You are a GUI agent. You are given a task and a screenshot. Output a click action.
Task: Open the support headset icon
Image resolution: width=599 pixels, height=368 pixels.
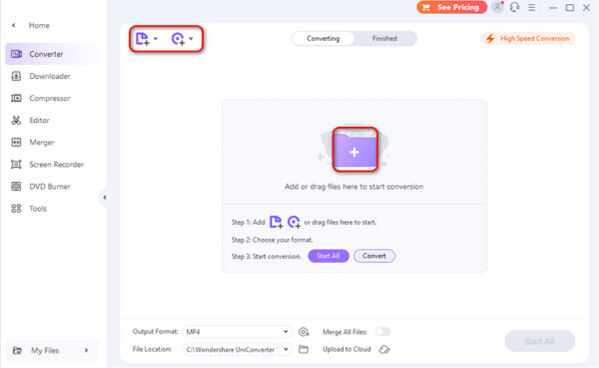coord(515,7)
